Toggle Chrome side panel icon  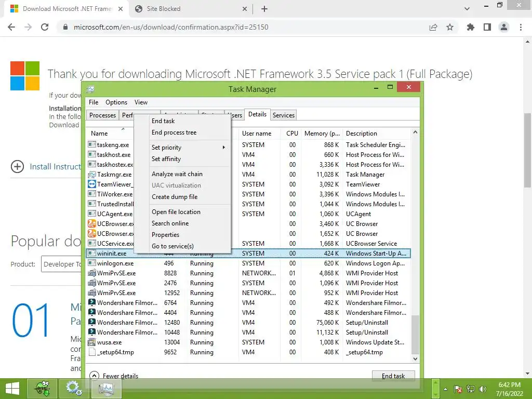pos(487,27)
